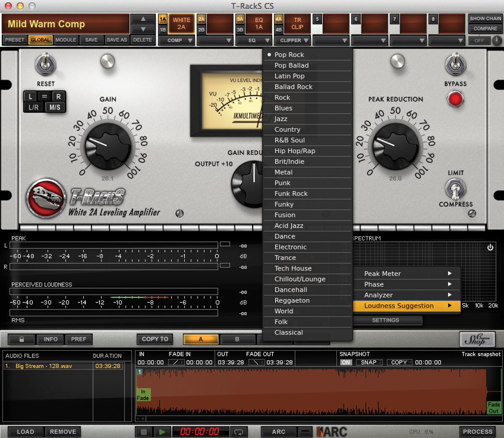Choose Pop Ballad loudness suggestion
Image resolution: width=504 pixels, height=438 pixels.
pyautogui.click(x=307, y=65)
